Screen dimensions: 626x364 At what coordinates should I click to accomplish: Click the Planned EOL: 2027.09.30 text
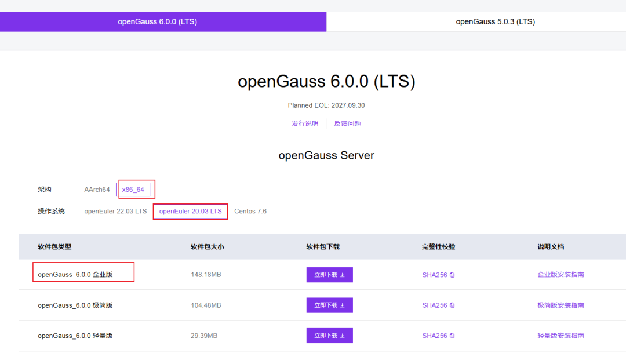point(326,105)
